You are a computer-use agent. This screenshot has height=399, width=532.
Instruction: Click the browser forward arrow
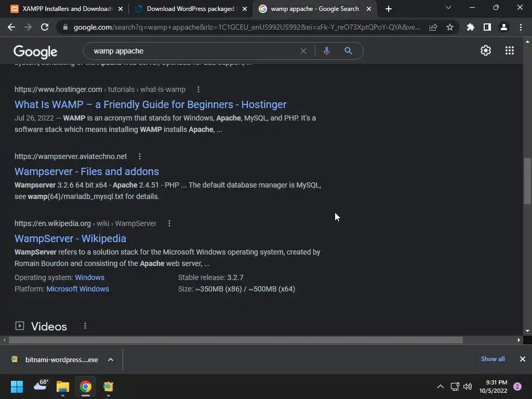pyautogui.click(x=28, y=27)
